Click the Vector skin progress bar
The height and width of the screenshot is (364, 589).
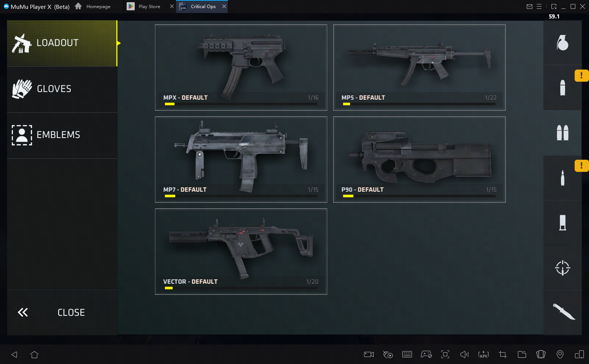[241, 288]
